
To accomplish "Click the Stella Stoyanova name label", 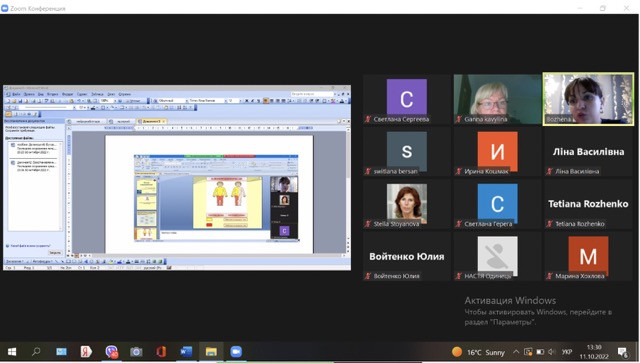I will pos(396,224).
